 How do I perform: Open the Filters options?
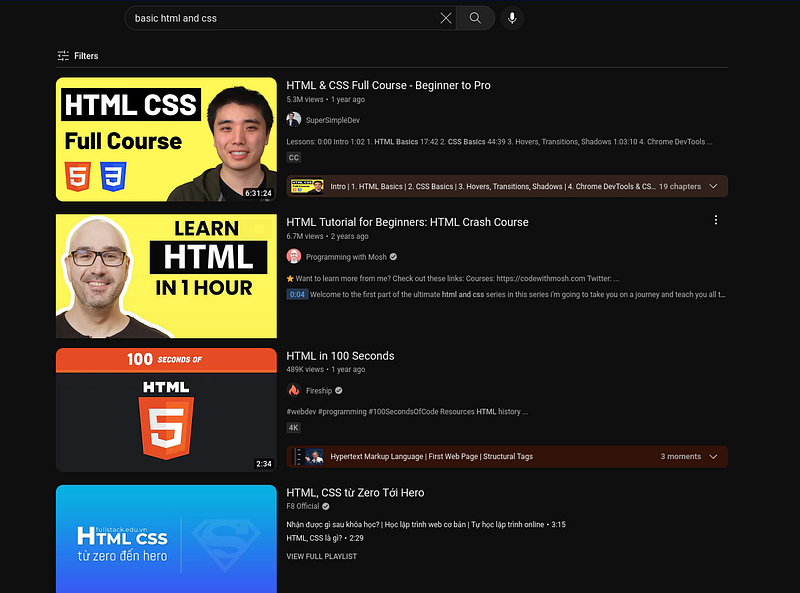tap(78, 56)
